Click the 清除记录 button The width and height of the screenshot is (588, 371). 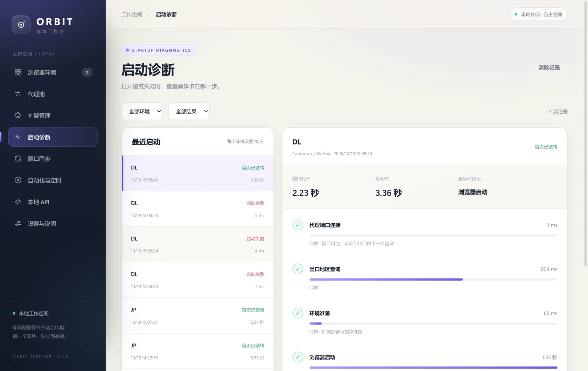(549, 68)
